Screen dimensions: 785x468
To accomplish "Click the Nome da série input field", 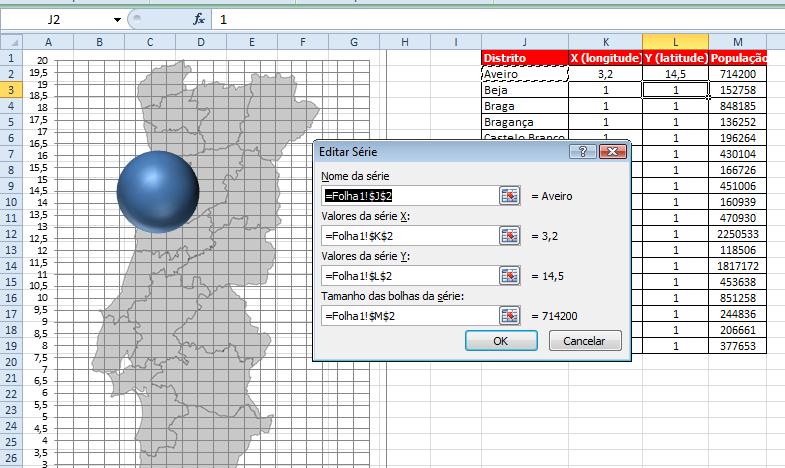I will tap(410, 196).
